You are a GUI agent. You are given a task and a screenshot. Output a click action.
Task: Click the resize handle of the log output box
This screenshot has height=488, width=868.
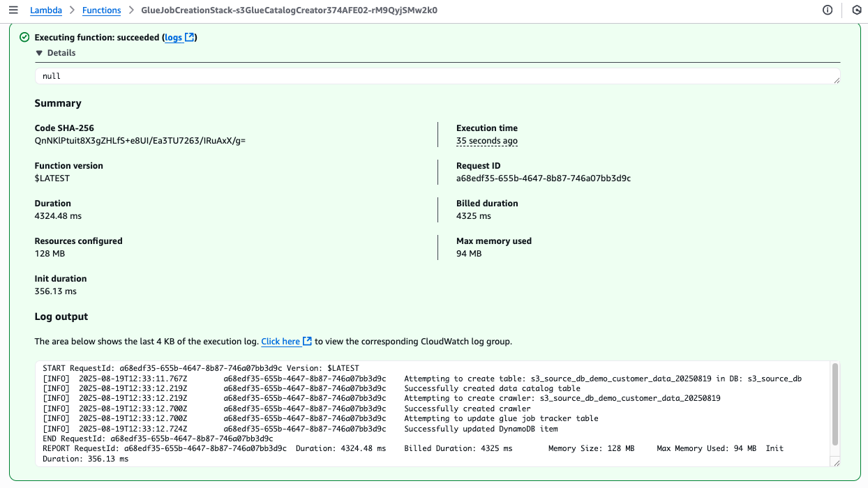pyautogui.click(x=836, y=463)
